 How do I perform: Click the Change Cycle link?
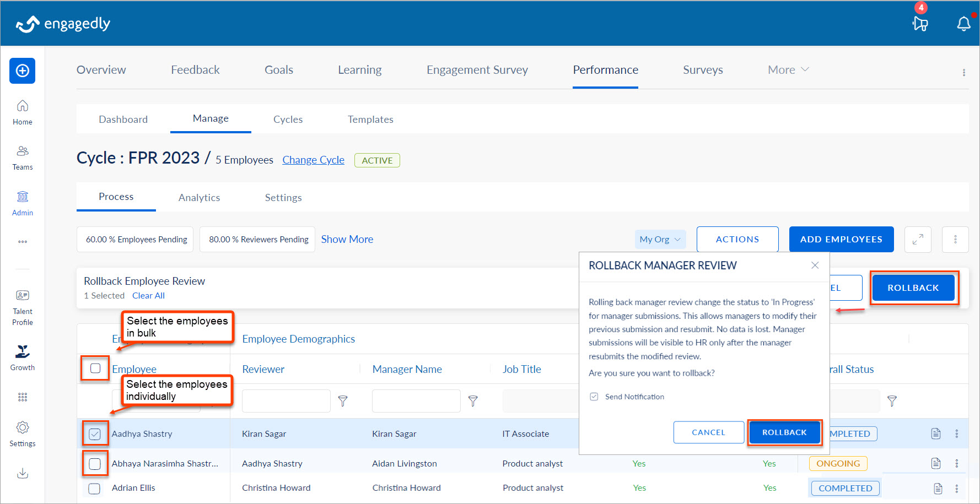point(313,160)
